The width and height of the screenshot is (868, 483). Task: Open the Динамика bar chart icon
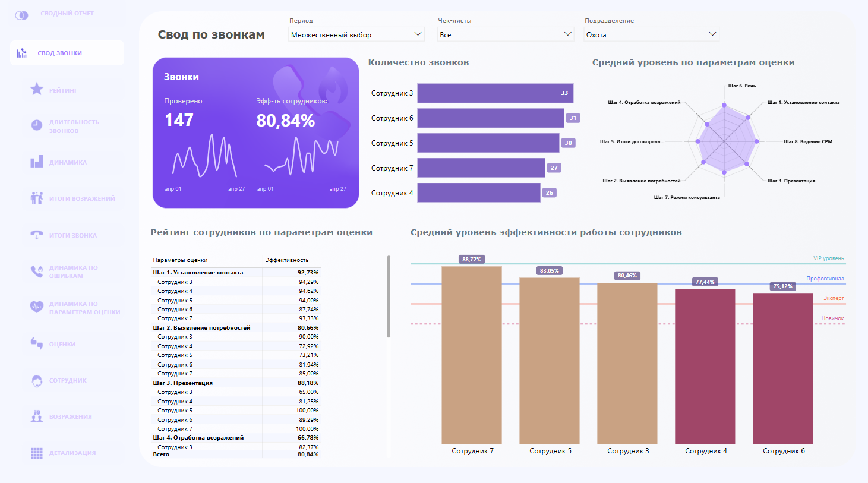pos(37,162)
